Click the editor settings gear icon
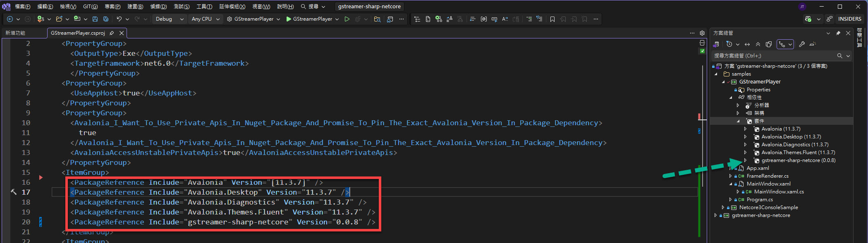The image size is (868, 243). click(x=702, y=33)
